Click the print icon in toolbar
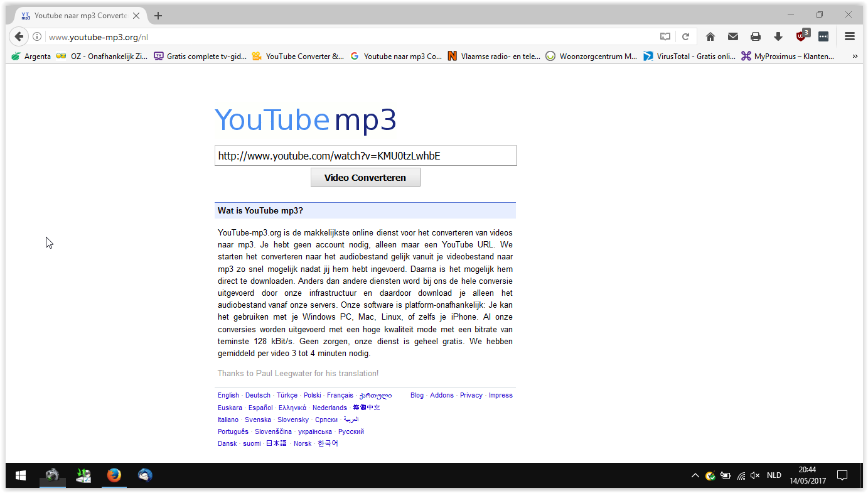868x493 pixels. coord(756,37)
